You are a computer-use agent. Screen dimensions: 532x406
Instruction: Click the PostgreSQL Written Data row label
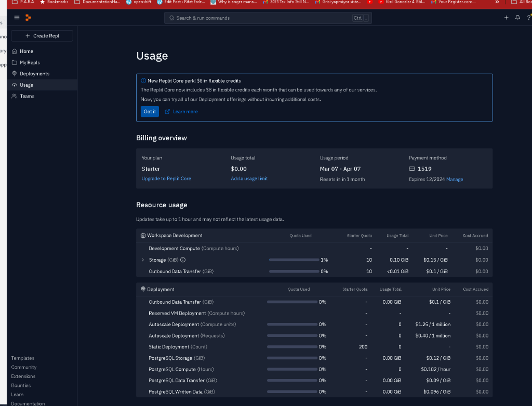(181, 391)
